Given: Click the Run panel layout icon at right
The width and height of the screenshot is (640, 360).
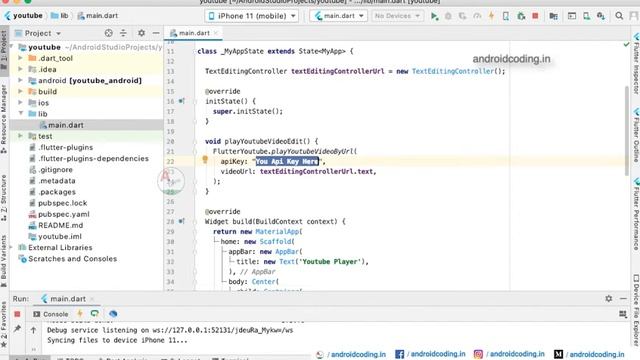Looking at the screenshot, I should 623,314.
